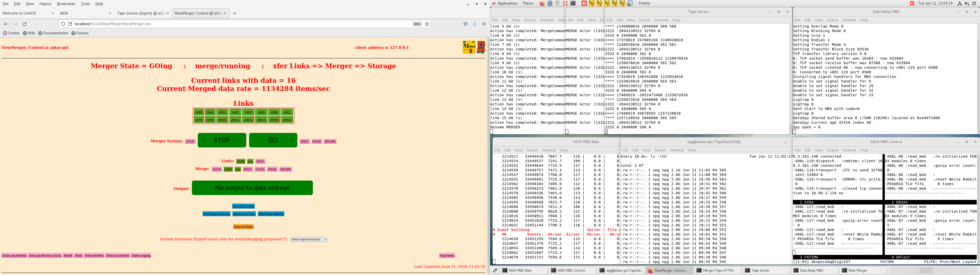Open Firefox hamburger application menu
980x275 pixels.
tap(484, 24)
